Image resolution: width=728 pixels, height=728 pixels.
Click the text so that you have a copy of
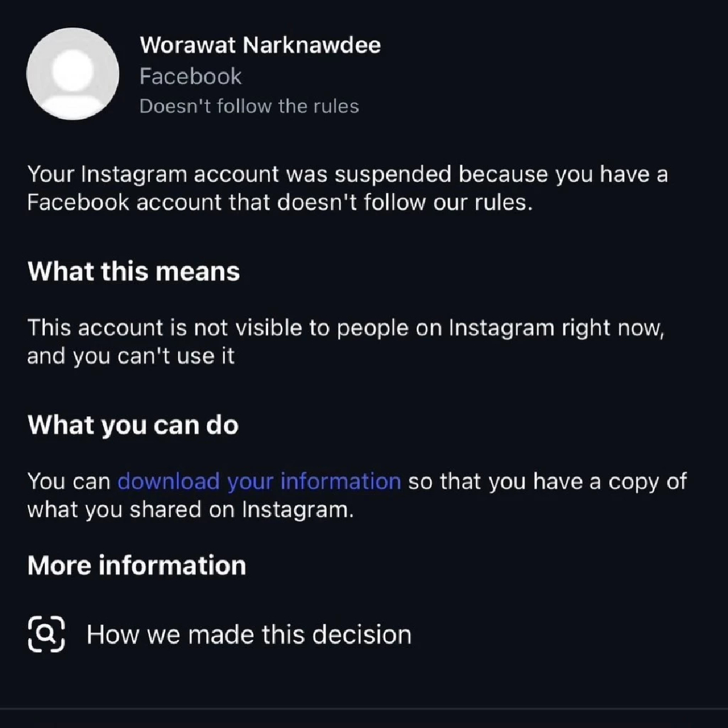click(x=547, y=481)
